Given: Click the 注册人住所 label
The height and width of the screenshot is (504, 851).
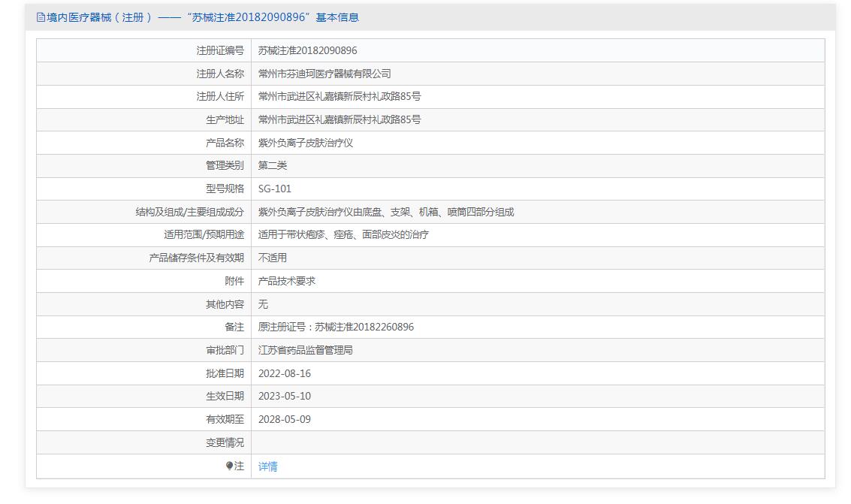Looking at the screenshot, I should point(220,97).
